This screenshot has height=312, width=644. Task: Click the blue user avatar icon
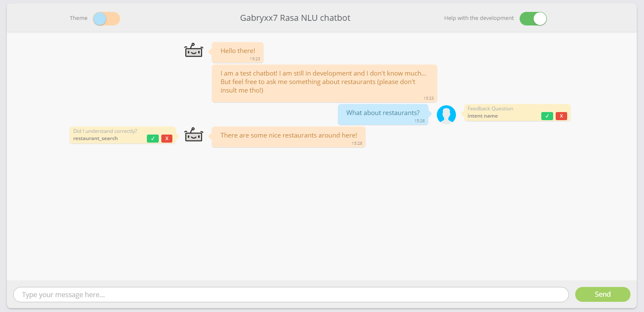446,115
